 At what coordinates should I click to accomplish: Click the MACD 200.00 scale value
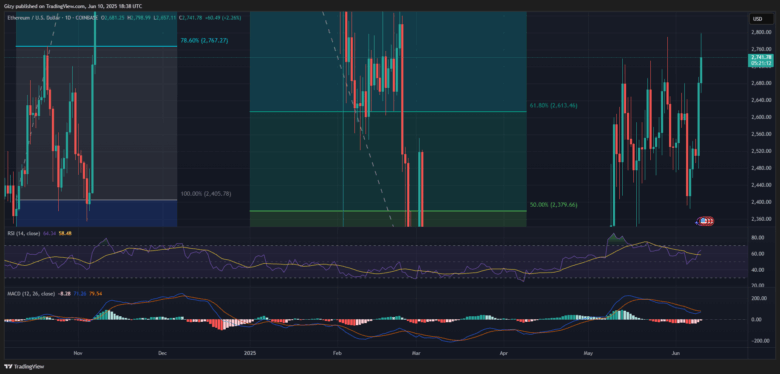tap(758, 298)
